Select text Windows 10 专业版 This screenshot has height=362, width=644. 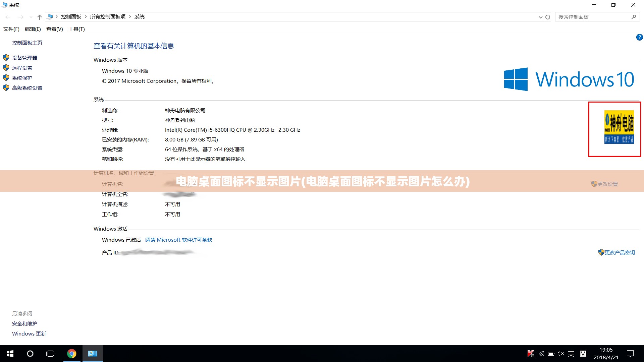[125, 71]
